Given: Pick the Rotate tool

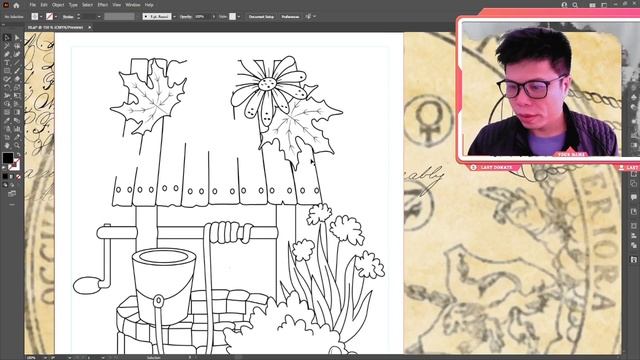Looking at the screenshot, I should (7, 87).
